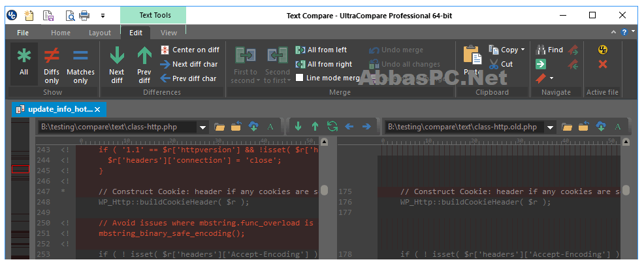The image size is (644, 264).
Task: Click the green refresh compare icon
Action: pos(332,126)
